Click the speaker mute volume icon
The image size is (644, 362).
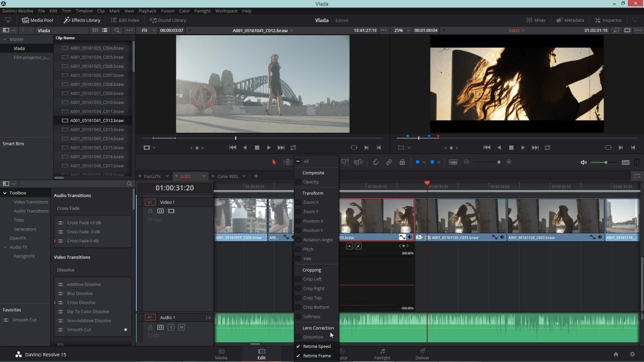click(584, 162)
